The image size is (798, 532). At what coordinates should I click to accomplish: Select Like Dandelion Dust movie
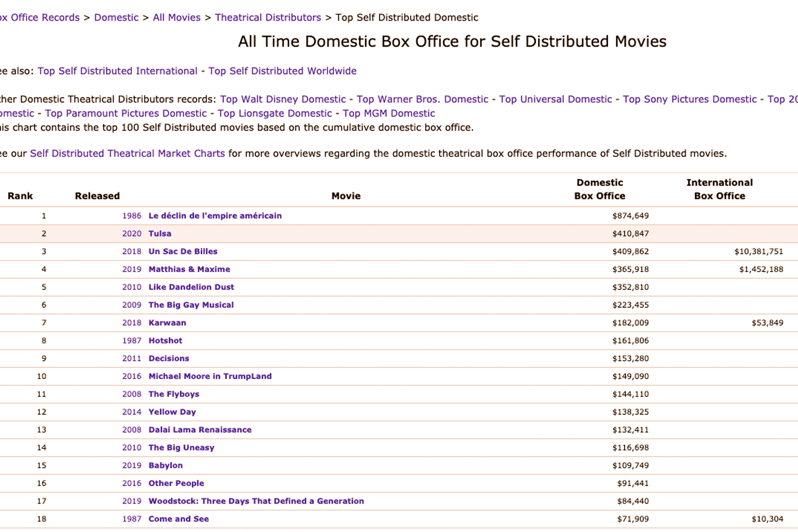(x=191, y=287)
